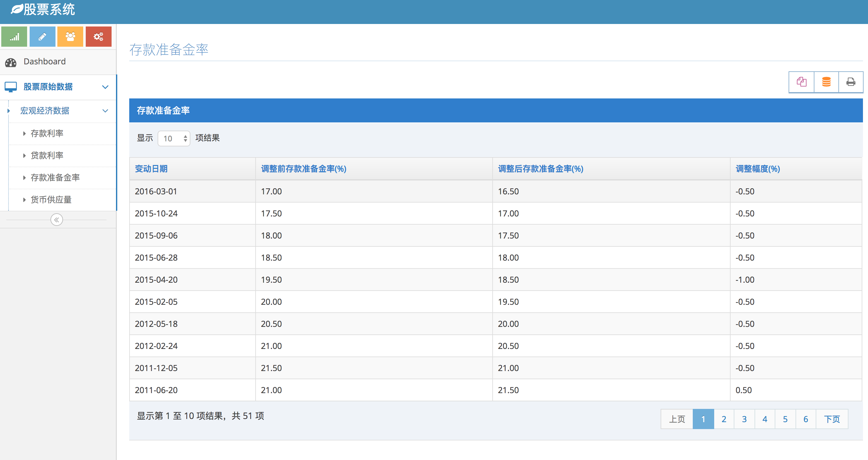Click the copy table icon button
The height and width of the screenshot is (460, 868).
tap(801, 82)
